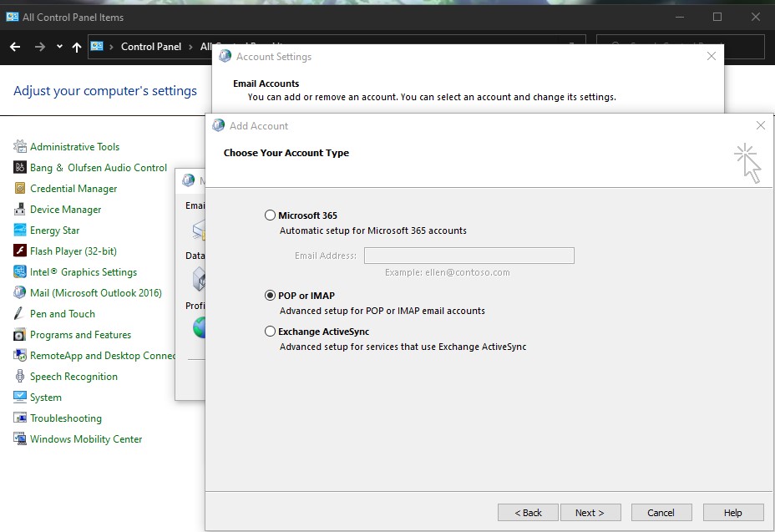
Task: Click the Control Panel forward arrow
Action: (x=40, y=47)
